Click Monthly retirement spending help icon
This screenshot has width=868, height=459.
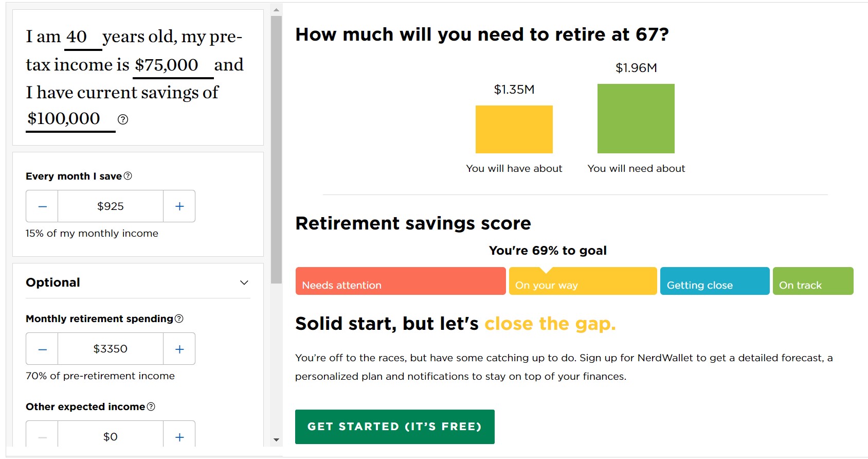[179, 319]
